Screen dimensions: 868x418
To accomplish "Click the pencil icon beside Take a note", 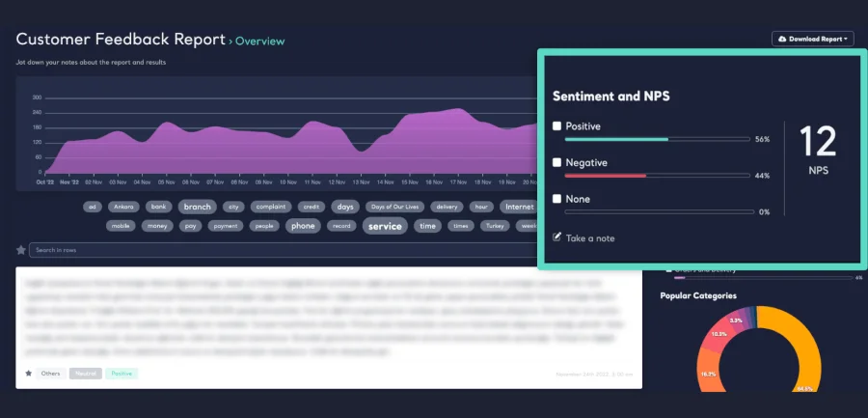I will pyautogui.click(x=556, y=237).
